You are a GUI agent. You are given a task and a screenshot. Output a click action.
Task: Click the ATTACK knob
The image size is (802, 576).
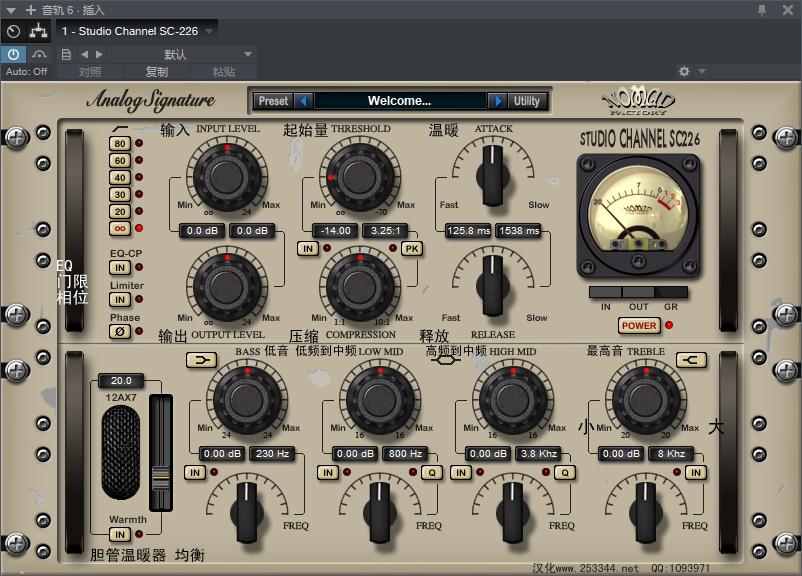493,175
